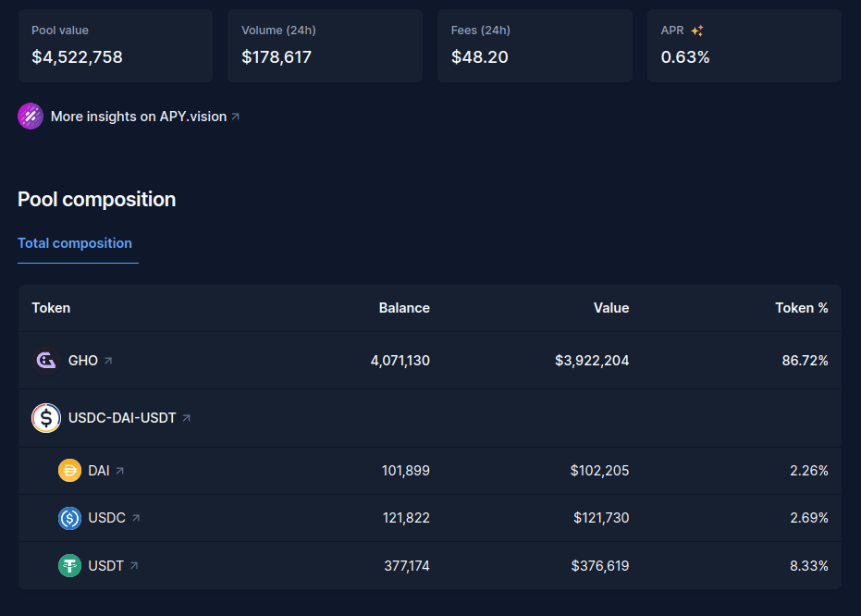The image size is (861, 616).
Task: Click the Pool value stat card
Action: click(x=116, y=45)
